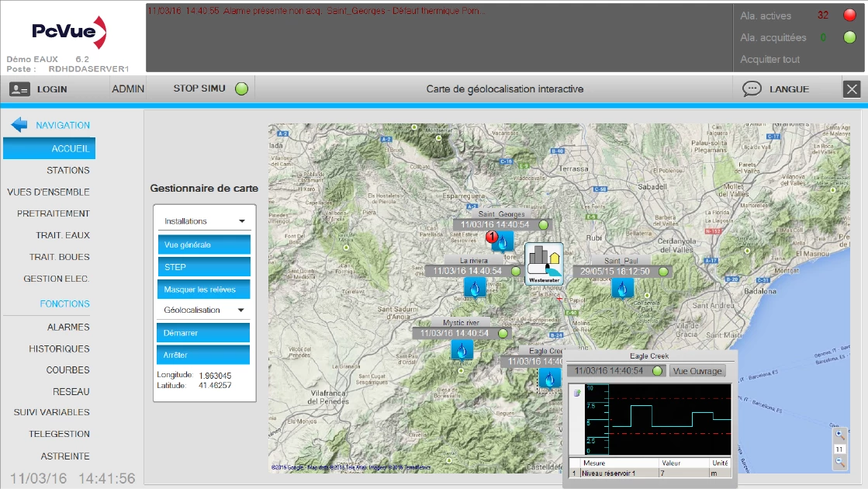Open ALARMES from the functions menu
Viewport: 868px width, 489px height.
68,327
